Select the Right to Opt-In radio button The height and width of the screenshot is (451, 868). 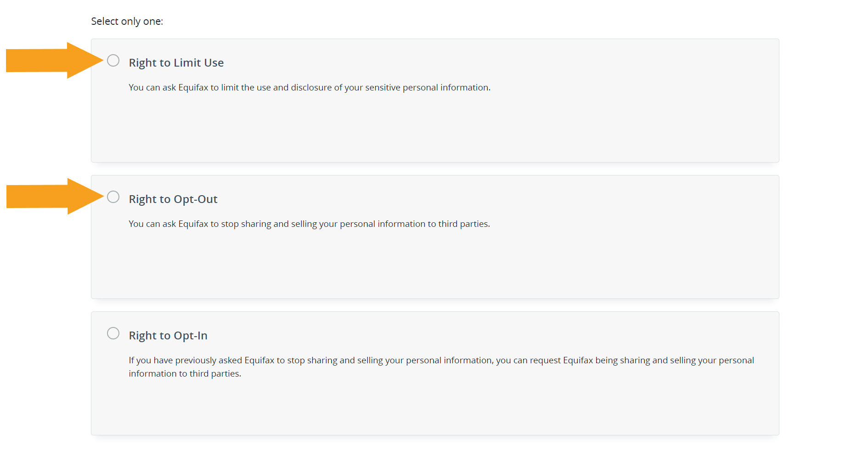[113, 333]
